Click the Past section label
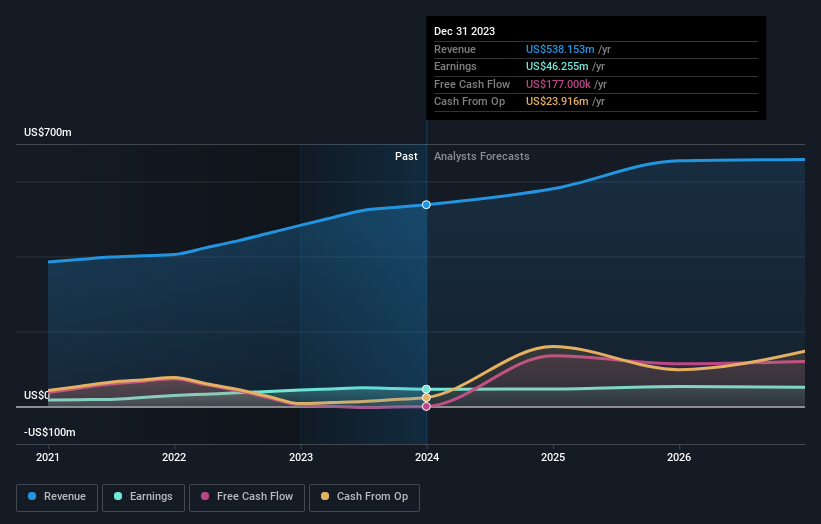The height and width of the screenshot is (524, 821). click(406, 157)
